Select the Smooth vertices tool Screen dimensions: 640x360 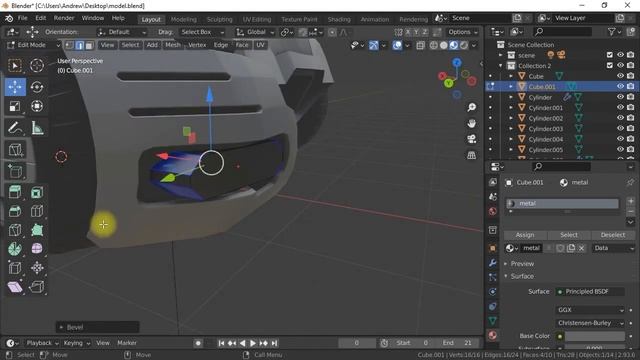tap(37, 249)
